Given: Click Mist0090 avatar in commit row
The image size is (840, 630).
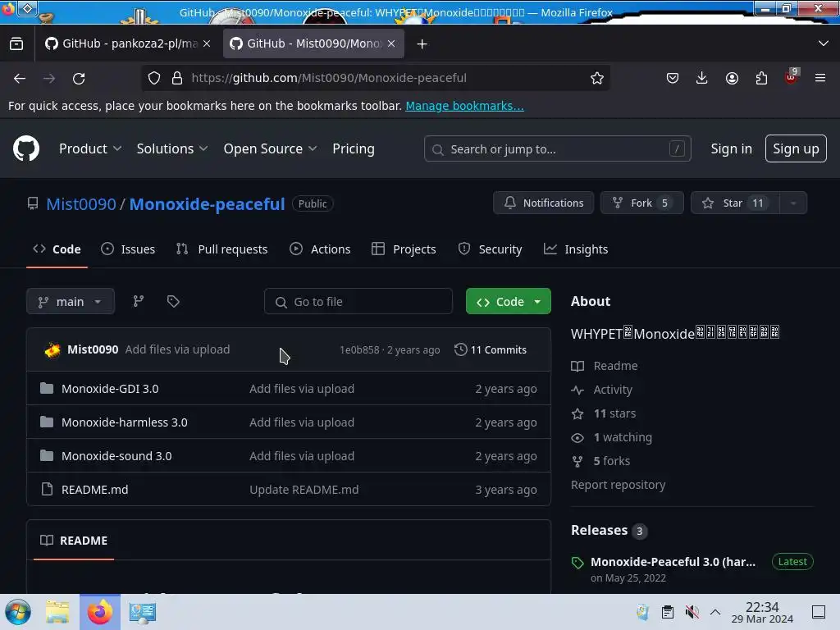Looking at the screenshot, I should (x=52, y=349).
